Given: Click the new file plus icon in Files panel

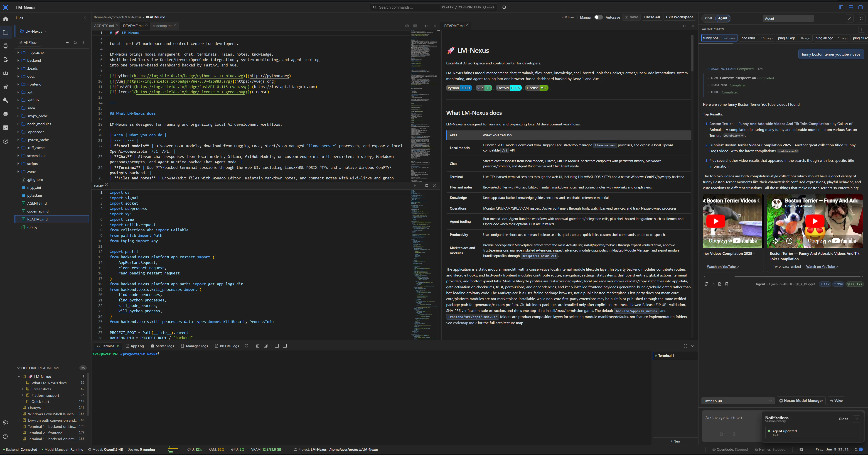Looking at the screenshot, I should pyautogui.click(x=67, y=42).
